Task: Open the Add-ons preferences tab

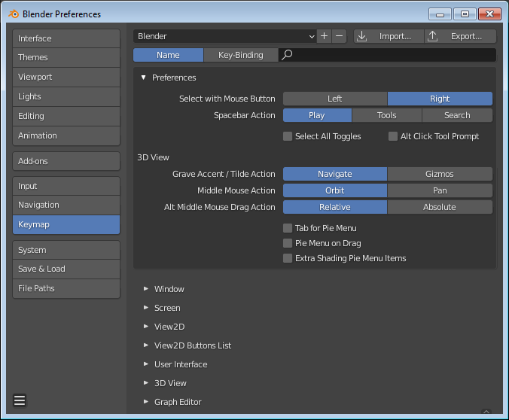Action: click(66, 161)
